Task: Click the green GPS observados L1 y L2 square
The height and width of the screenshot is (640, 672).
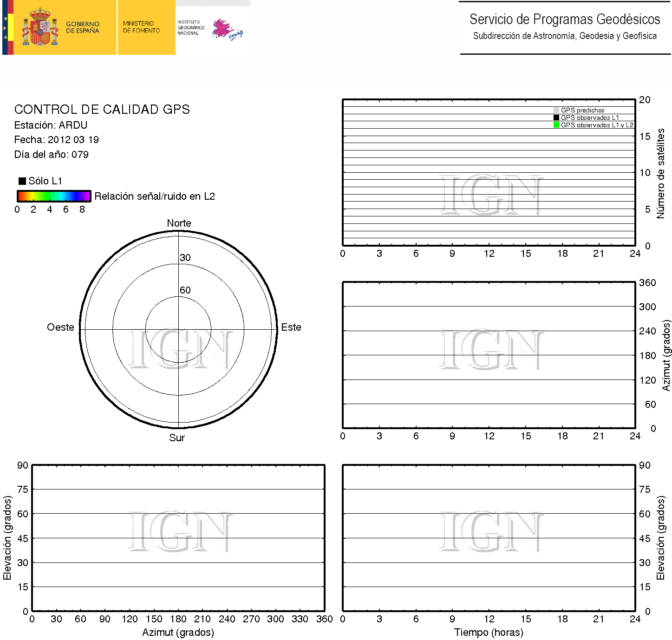Action: pos(556,125)
